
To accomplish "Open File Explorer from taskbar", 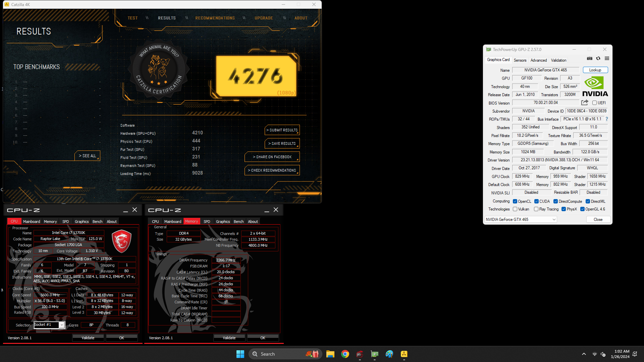I will coord(330,354).
